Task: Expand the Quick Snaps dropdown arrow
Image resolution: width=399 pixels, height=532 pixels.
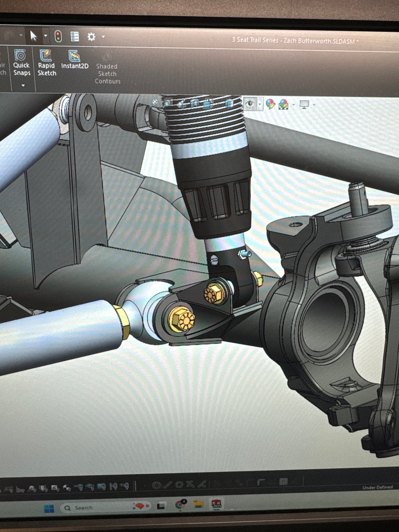Action: click(x=23, y=85)
